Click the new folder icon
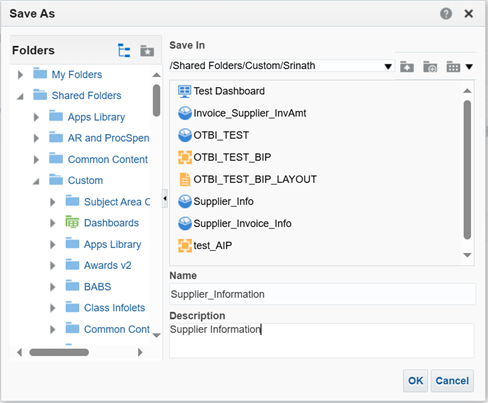The width and height of the screenshot is (488, 403). (430, 67)
